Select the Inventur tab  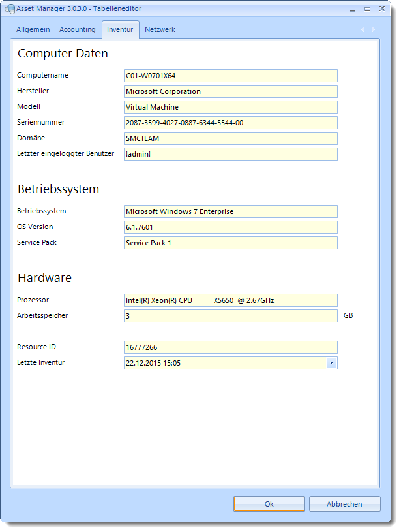point(120,29)
